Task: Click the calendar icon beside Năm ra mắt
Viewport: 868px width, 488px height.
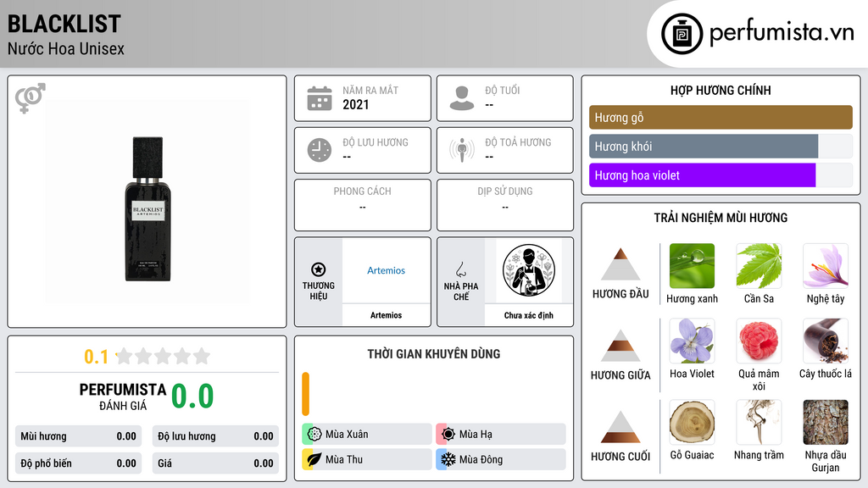Action: point(320,98)
